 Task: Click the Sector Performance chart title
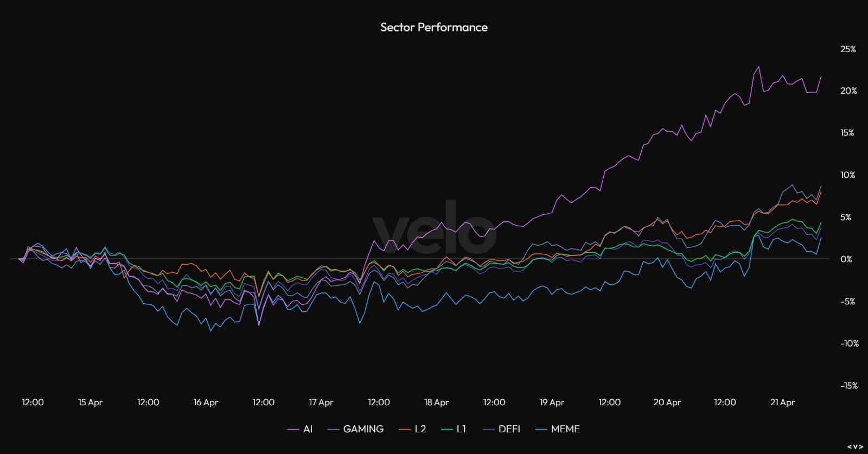click(x=434, y=27)
